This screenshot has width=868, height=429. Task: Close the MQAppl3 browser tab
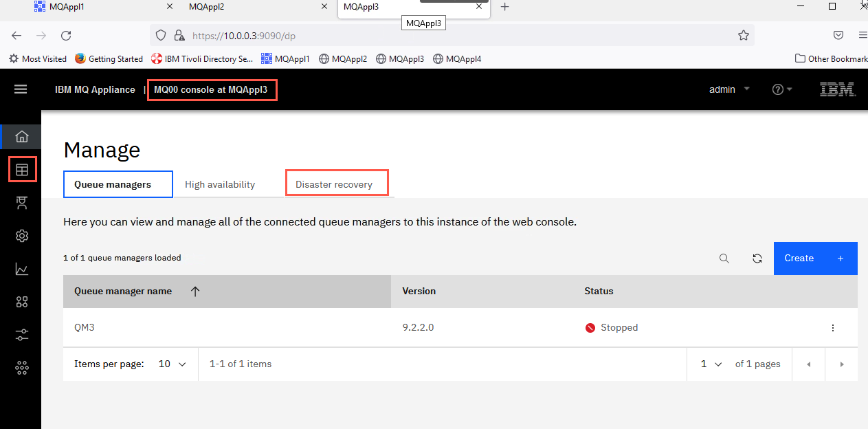[479, 7]
